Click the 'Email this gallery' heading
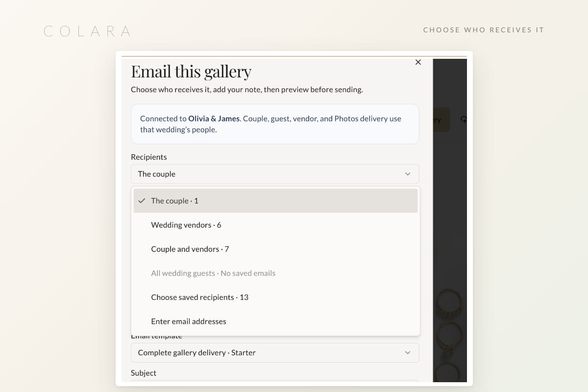Image resolution: width=588 pixels, height=392 pixels. pos(191,72)
